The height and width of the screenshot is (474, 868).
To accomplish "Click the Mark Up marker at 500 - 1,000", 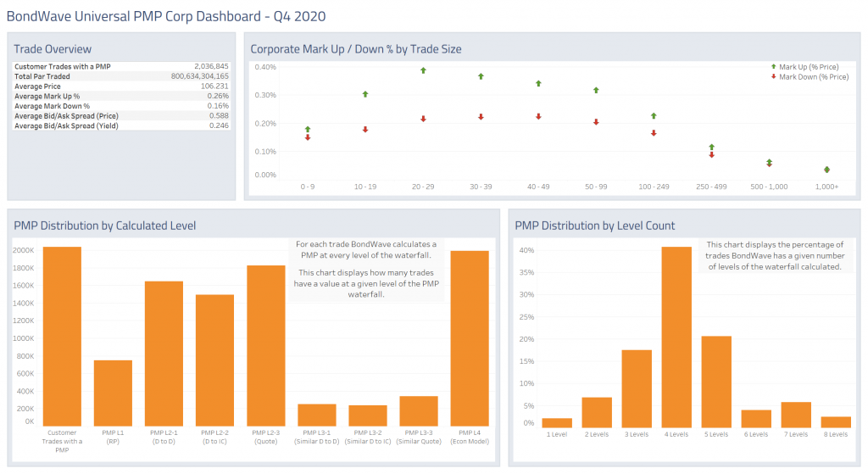I will (770, 162).
